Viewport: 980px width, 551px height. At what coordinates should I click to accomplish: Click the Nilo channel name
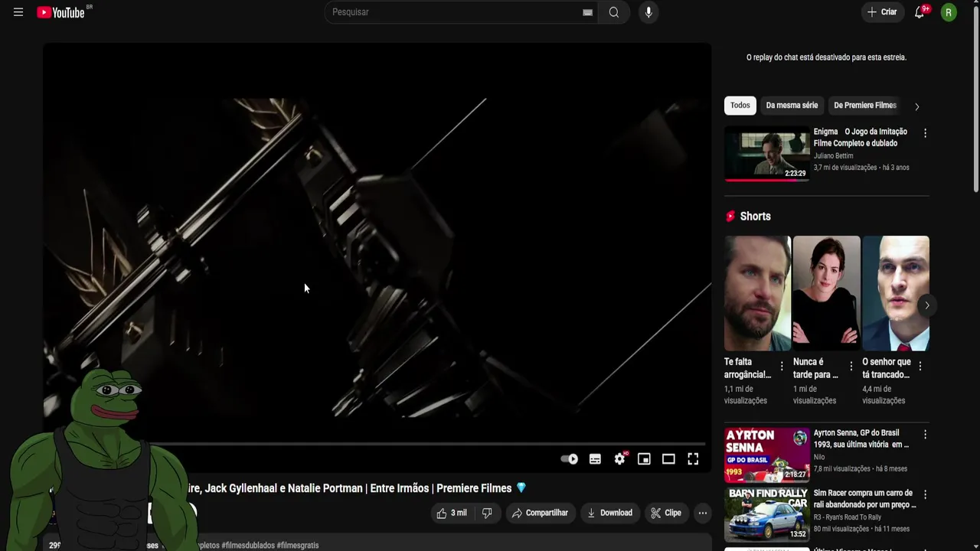tap(819, 457)
